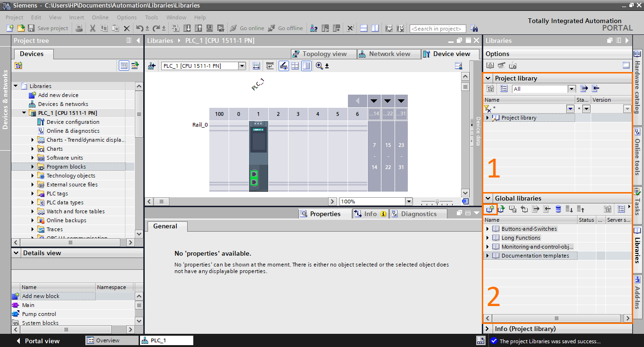This screenshot has width=644, height=347.
Task: Open the PLC_1 device selection dropdown
Action: (x=242, y=65)
